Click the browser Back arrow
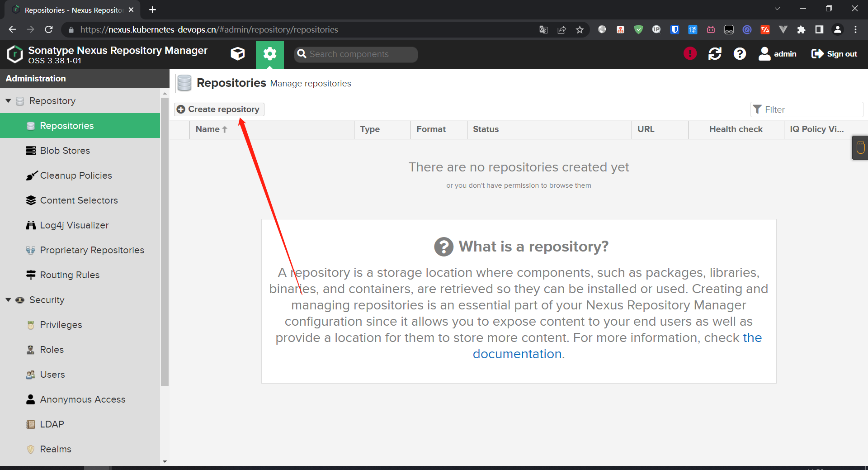The height and width of the screenshot is (470, 868). click(x=12, y=29)
